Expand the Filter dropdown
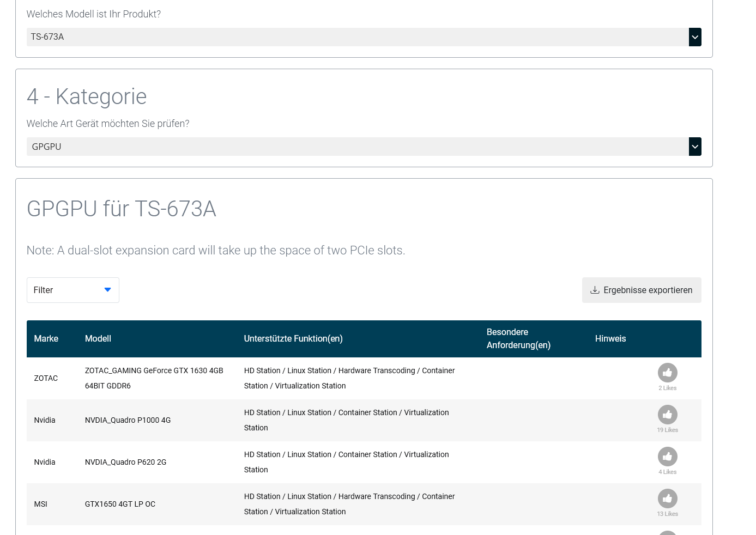 pos(72,290)
